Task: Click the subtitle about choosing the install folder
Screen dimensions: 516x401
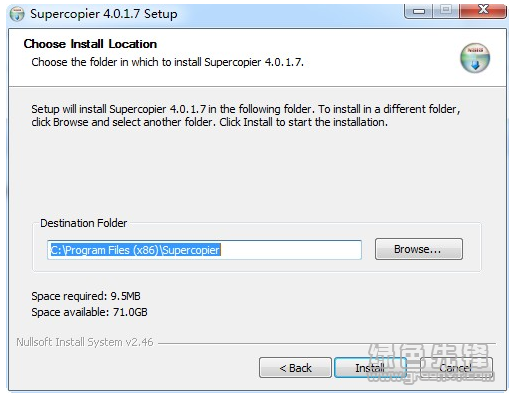Action: pos(168,62)
